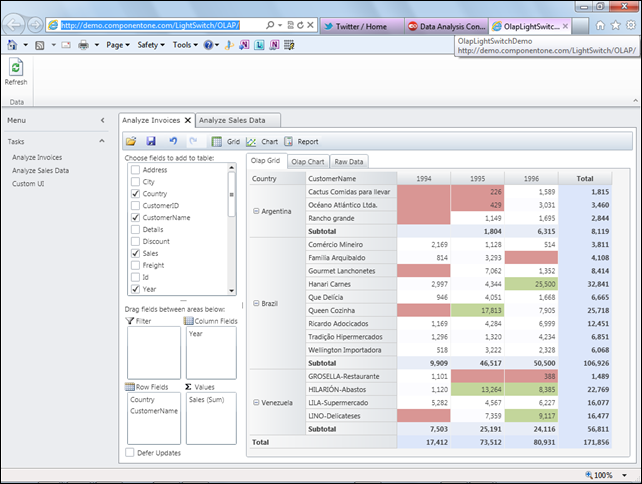The width and height of the screenshot is (642, 484).
Task: Click the compatibility view icon in address bar
Action: [x=290, y=25]
